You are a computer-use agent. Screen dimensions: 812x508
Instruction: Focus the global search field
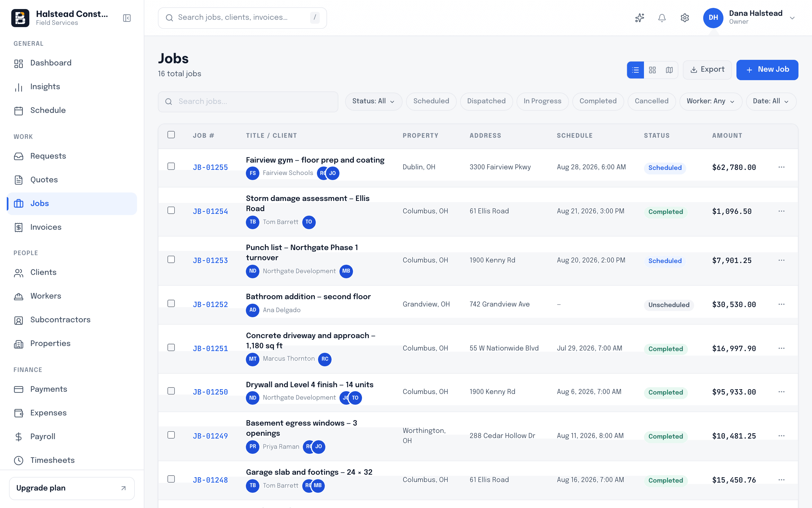point(242,18)
